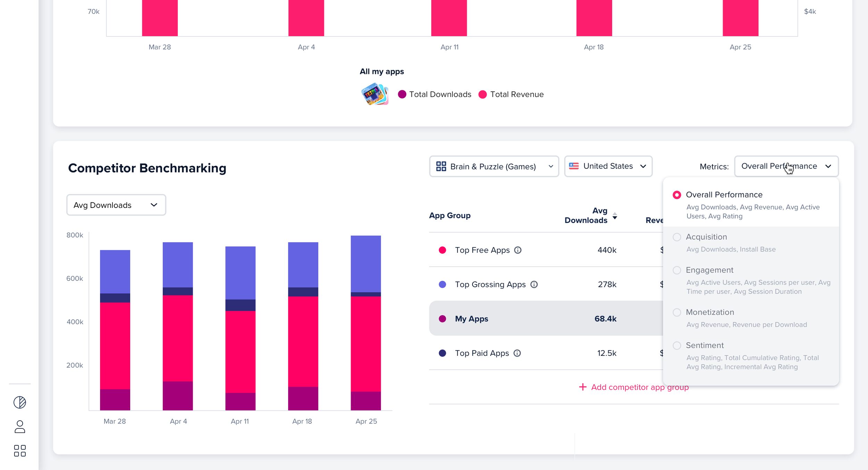Click info icon next to Top Free Apps
Screen dimensions: 868x470
[x=518, y=250]
